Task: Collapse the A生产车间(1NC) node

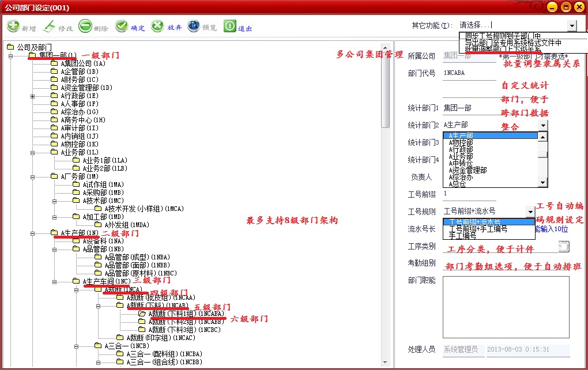Action: (54, 281)
